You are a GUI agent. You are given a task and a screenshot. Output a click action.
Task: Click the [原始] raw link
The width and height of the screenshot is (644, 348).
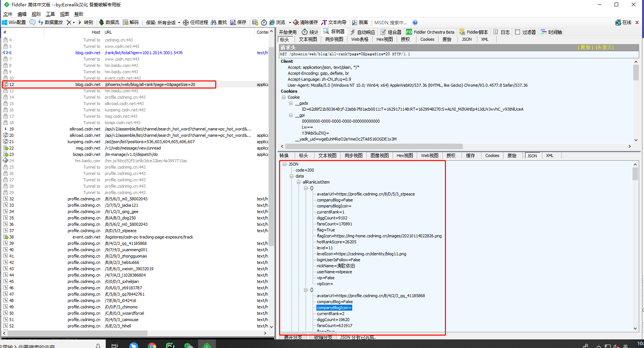pos(585,47)
